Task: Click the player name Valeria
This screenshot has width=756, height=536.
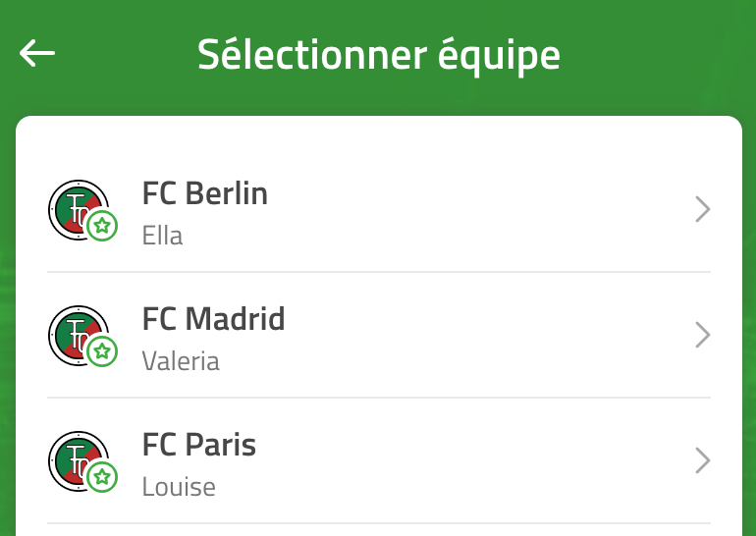Action: click(x=181, y=361)
